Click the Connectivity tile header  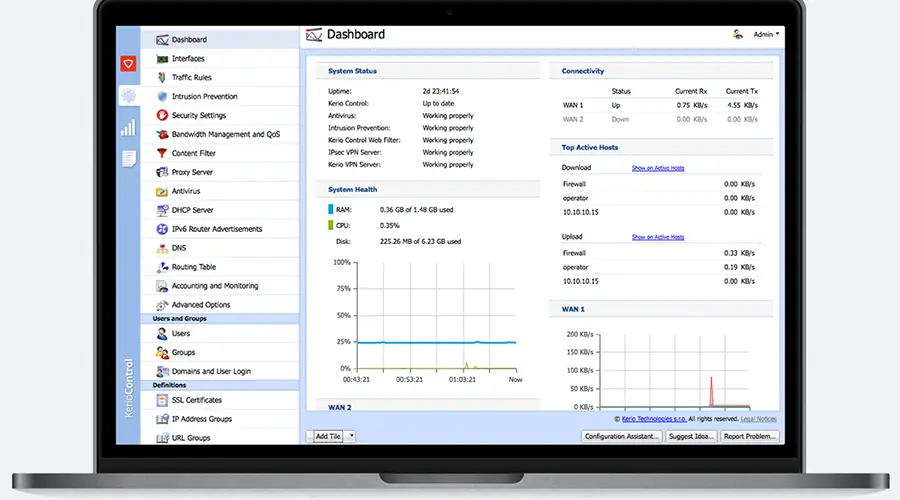coord(661,71)
